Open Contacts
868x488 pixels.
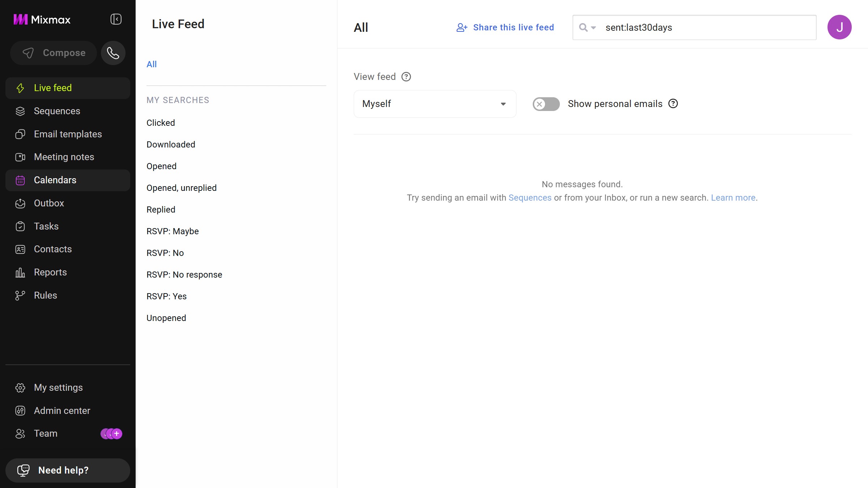(x=68, y=249)
